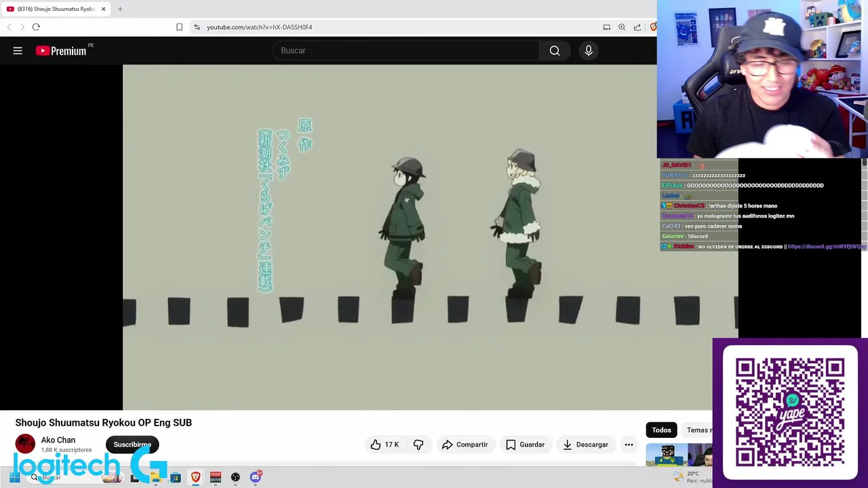The width and height of the screenshot is (868, 488).
Task: Open a new browser tab
Action: (120, 9)
